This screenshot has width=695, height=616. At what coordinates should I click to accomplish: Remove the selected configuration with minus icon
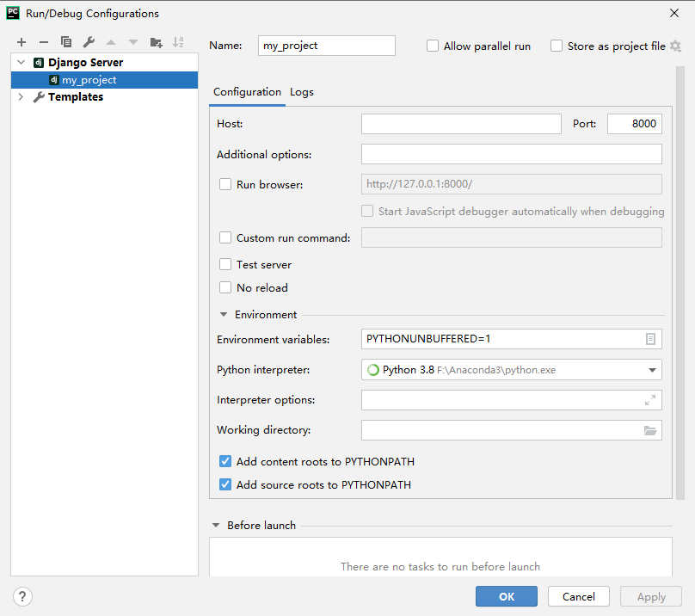point(43,42)
